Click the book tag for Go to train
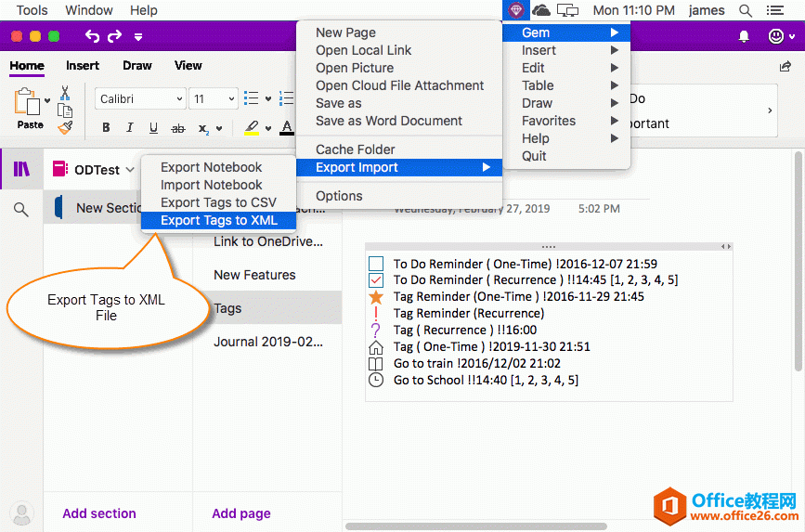 [376, 364]
